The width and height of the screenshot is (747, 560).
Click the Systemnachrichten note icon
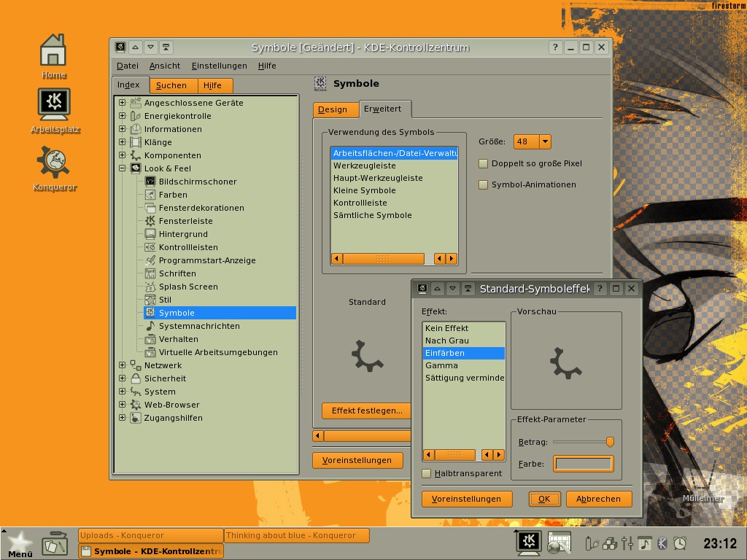[150, 326]
